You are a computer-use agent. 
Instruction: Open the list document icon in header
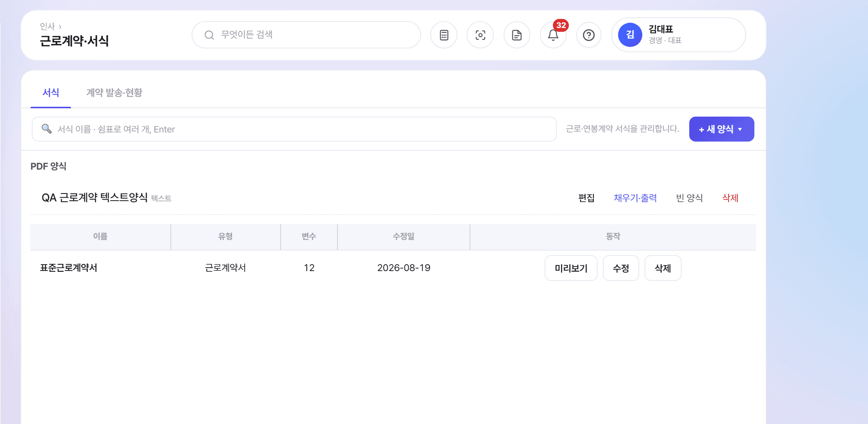(x=444, y=35)
